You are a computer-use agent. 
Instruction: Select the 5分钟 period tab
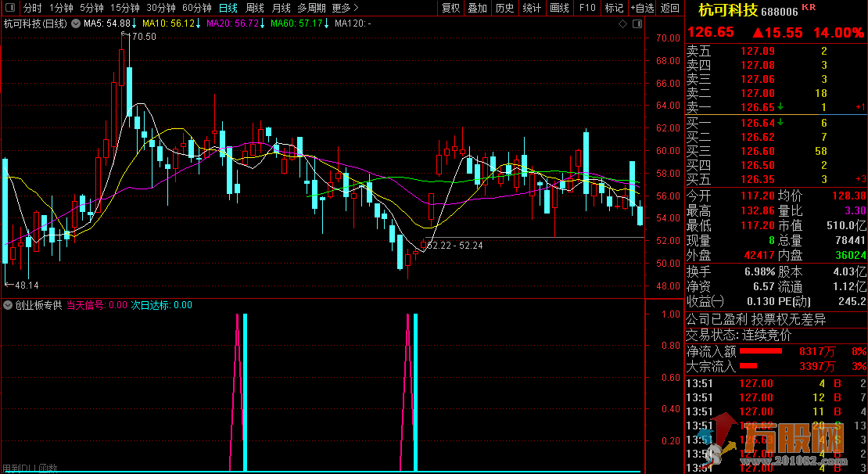pos(91,8)
